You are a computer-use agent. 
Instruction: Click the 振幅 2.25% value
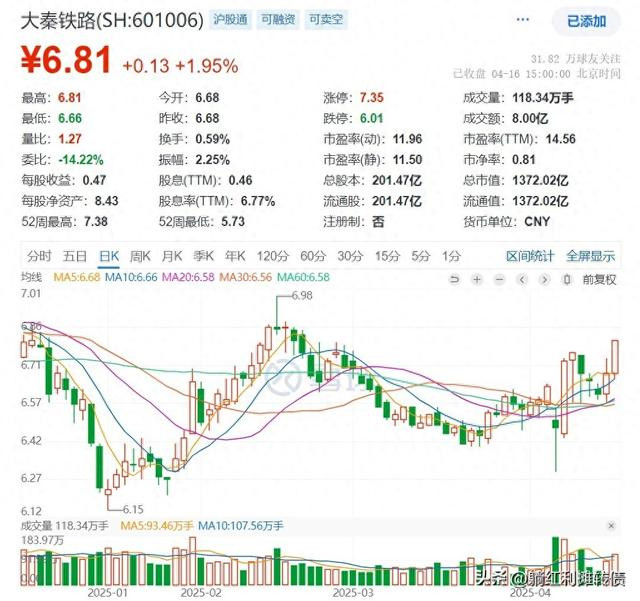(x=213, y=160)
